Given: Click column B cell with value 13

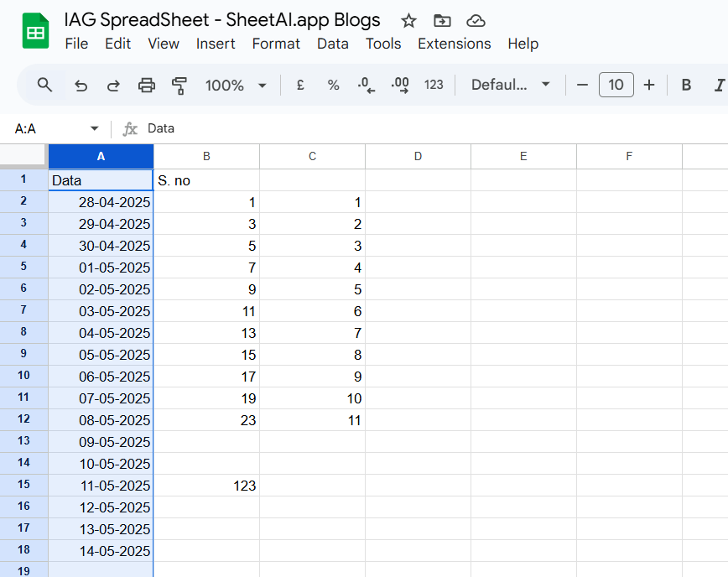Looking at the screenshot, I should (x=206, y=333).
